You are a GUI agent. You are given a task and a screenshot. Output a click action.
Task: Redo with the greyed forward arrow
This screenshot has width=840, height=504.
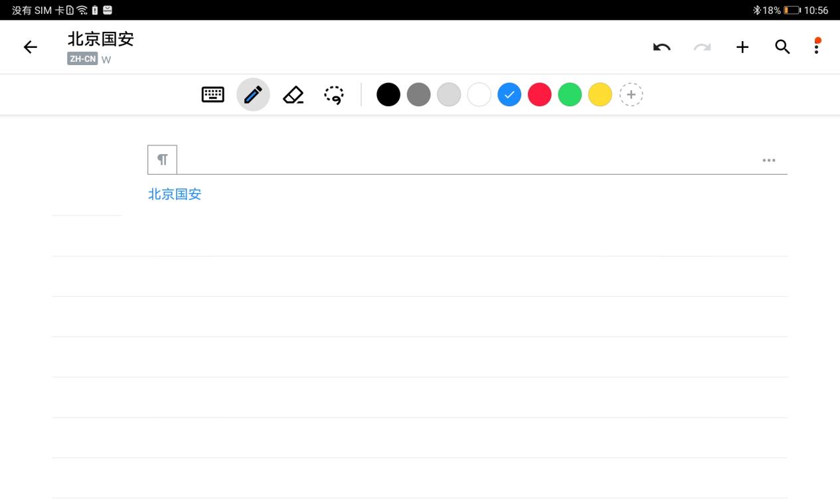pos(702,47)
